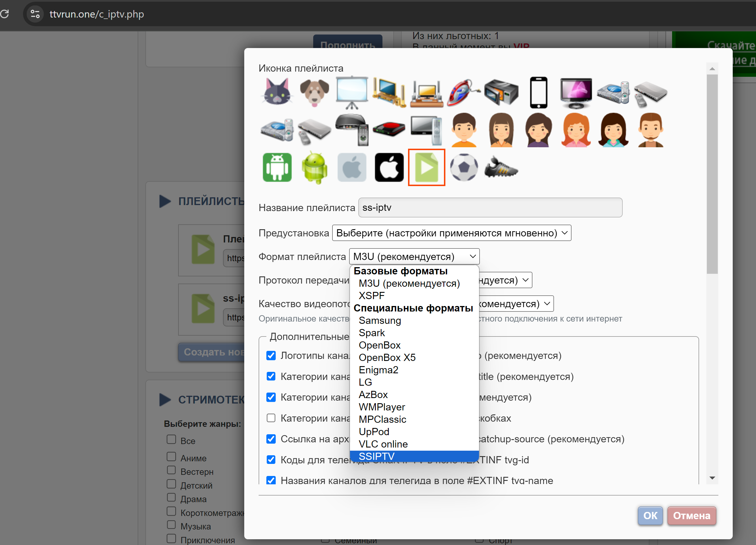Select the football cleat shoe icon
756x545 pixels.
pos(501,167)
